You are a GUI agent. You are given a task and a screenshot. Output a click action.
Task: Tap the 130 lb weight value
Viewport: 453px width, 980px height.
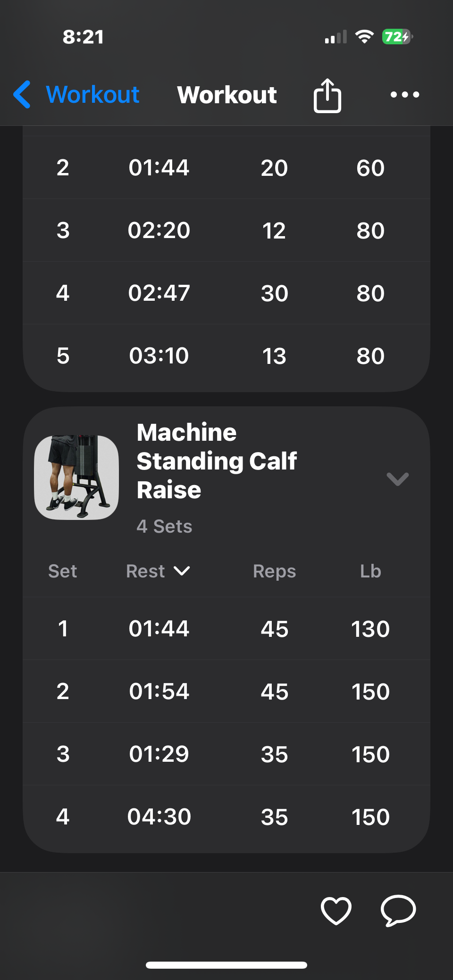coord(370,629)
